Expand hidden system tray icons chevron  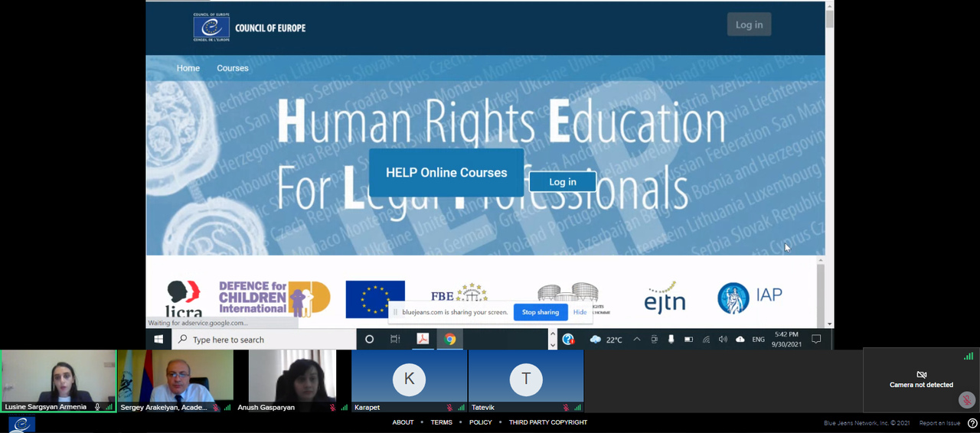coord(637,339)
